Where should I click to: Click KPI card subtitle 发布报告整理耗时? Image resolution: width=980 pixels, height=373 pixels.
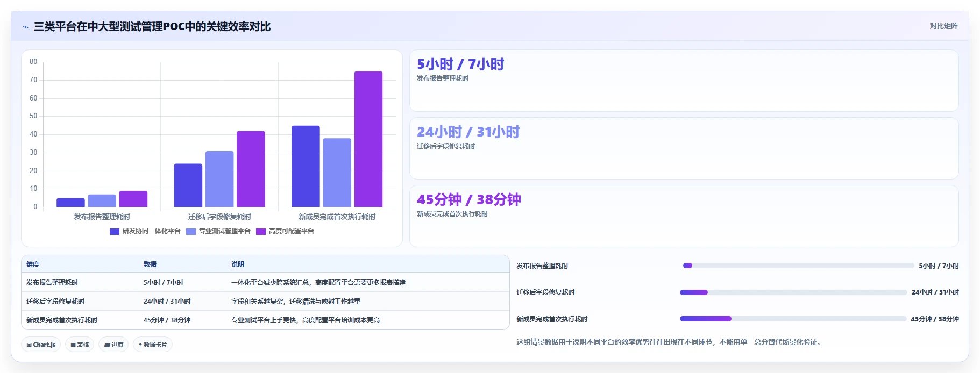pos(443,78)
